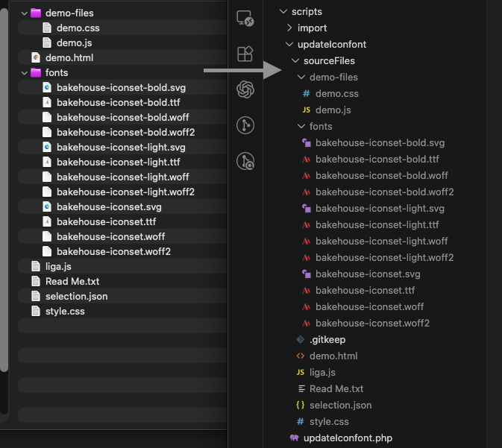Select bakehouse-iconset-bold.woff2 in the editor tree

click(x=384, y=192)
